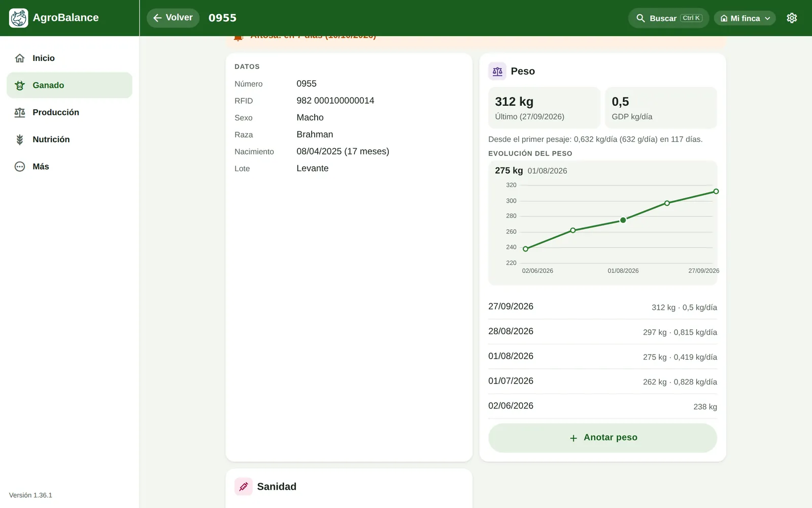
Task: Click the Más ellipsis icon
Action: click(20, 167)
